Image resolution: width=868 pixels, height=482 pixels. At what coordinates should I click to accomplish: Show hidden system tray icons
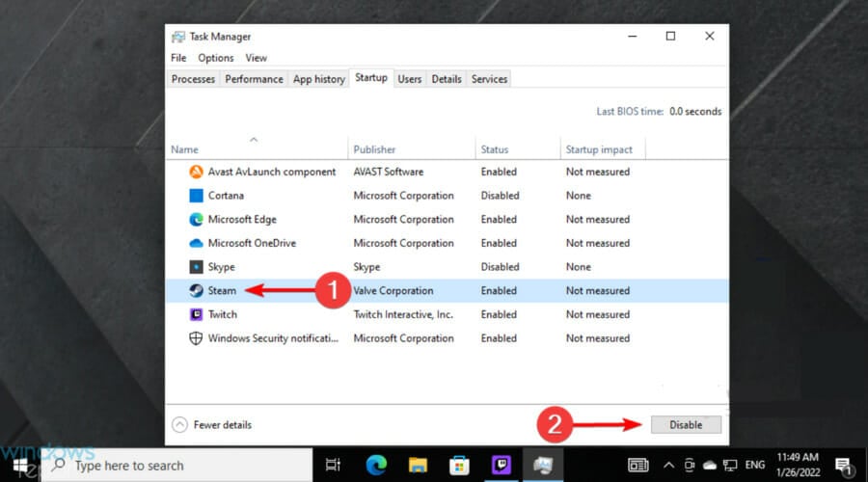[x=668, y=466]
